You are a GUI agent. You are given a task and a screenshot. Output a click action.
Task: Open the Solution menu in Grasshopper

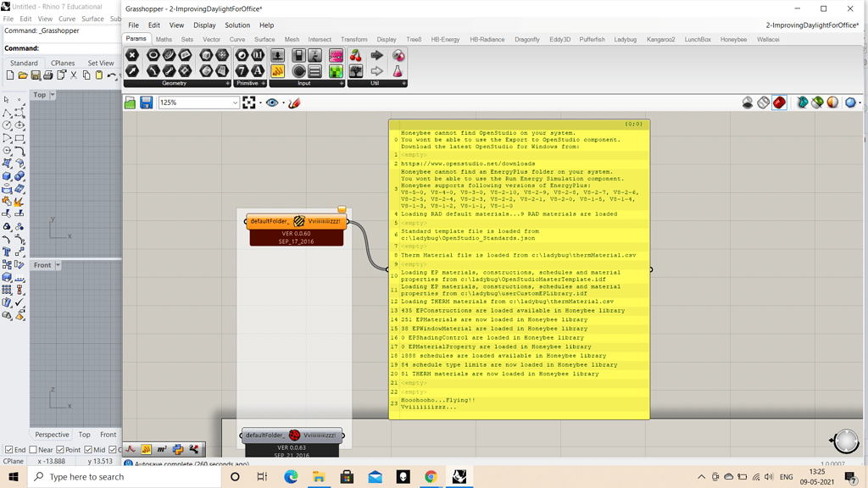tap(236, 25)
